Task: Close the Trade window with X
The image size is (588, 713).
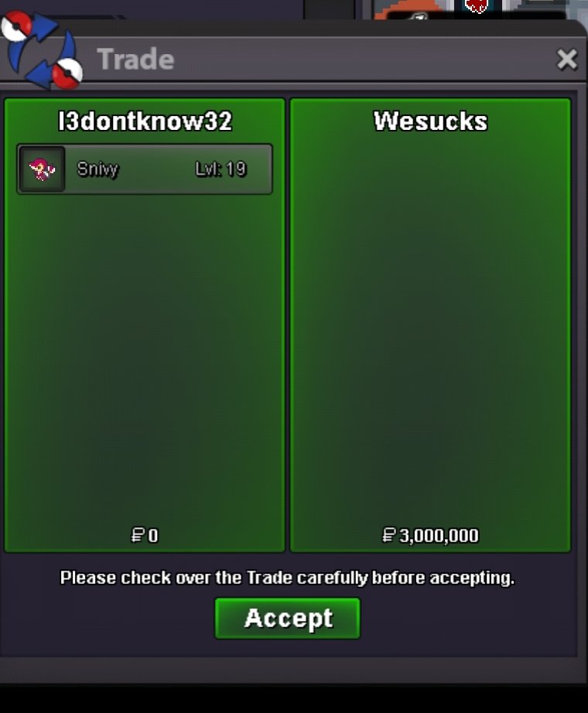Action: pyautogui.click(x=566, y=59)
